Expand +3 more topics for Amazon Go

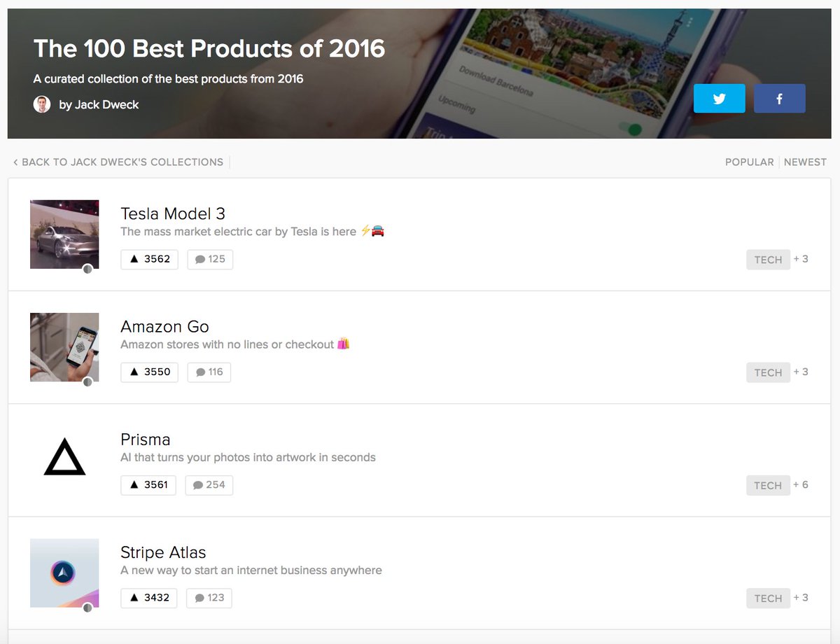coord(801,372)
